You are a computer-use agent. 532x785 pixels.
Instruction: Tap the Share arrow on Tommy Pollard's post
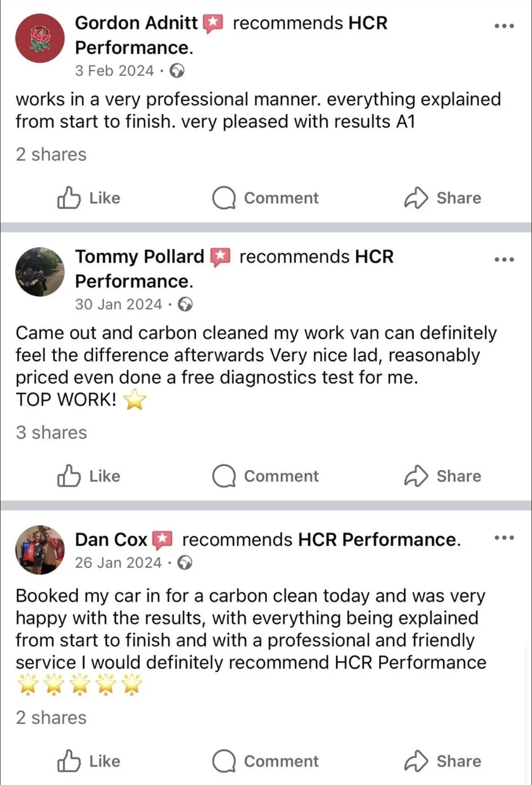click(442, 476)
